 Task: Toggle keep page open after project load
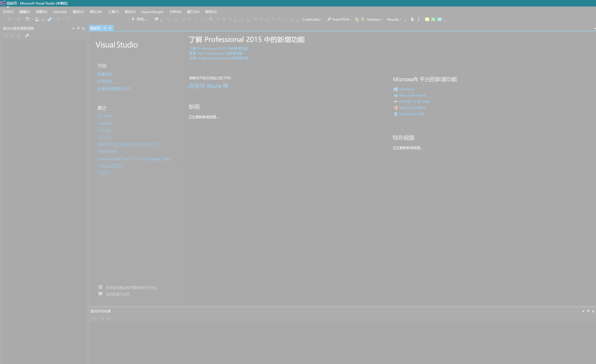(x=100, y=287)
